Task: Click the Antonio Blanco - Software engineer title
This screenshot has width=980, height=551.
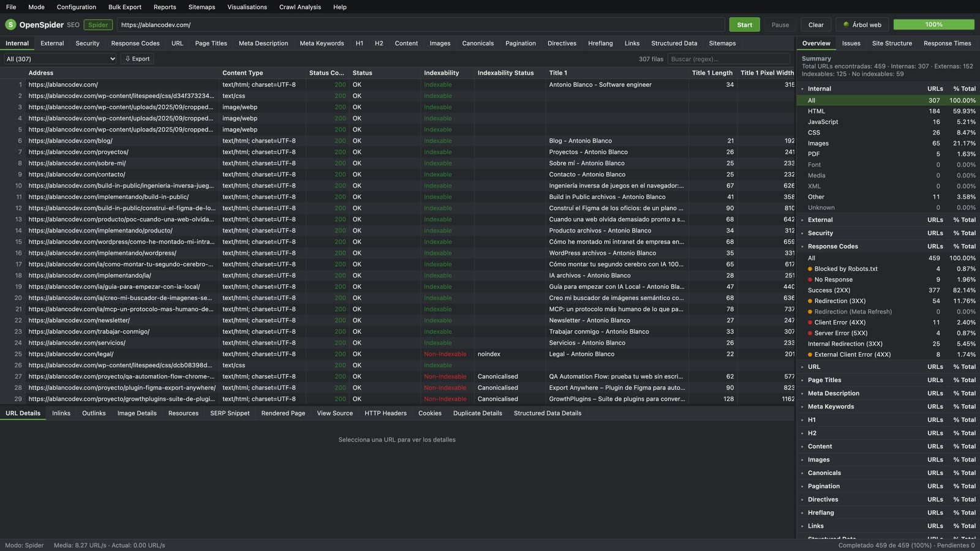Action: pyautogui.click(x=600, y=84)
